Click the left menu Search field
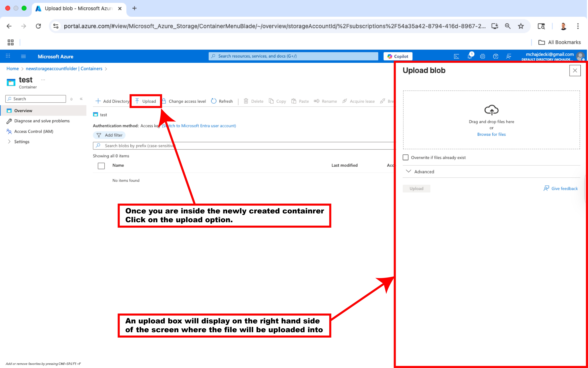 [x=36, y=99]
